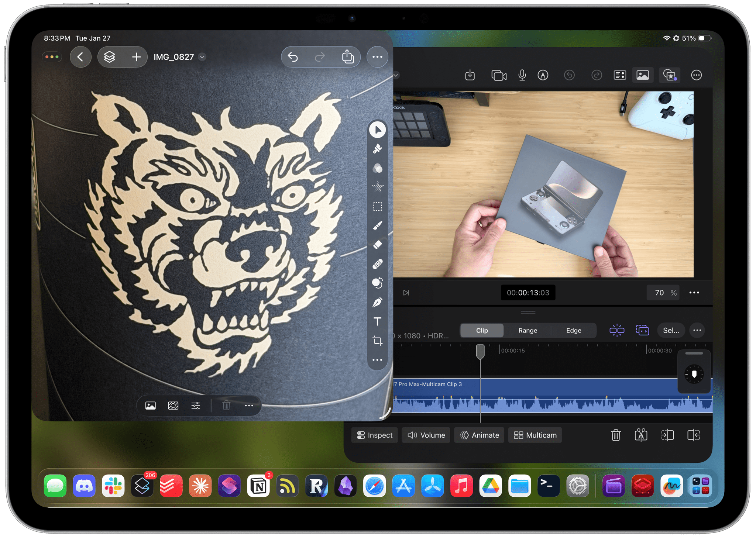Toggle the photo browser in Final Cut
Viewport: 756px width, 538px height.
click(643, 75)
